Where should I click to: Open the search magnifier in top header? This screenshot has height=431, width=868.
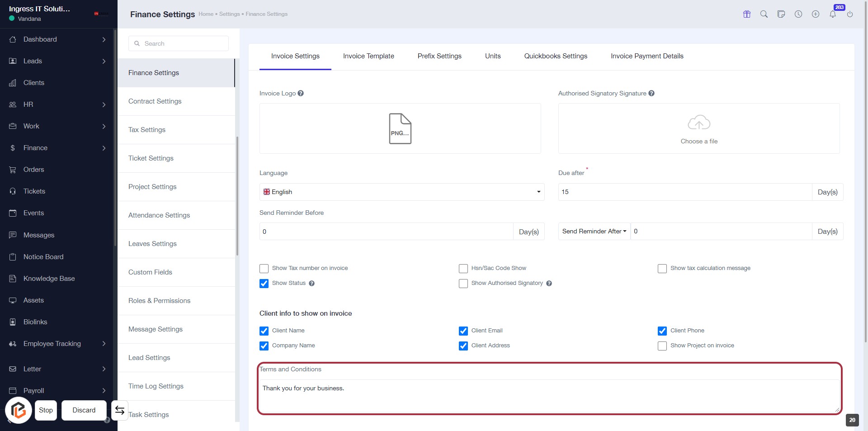[x=764, y=14]
